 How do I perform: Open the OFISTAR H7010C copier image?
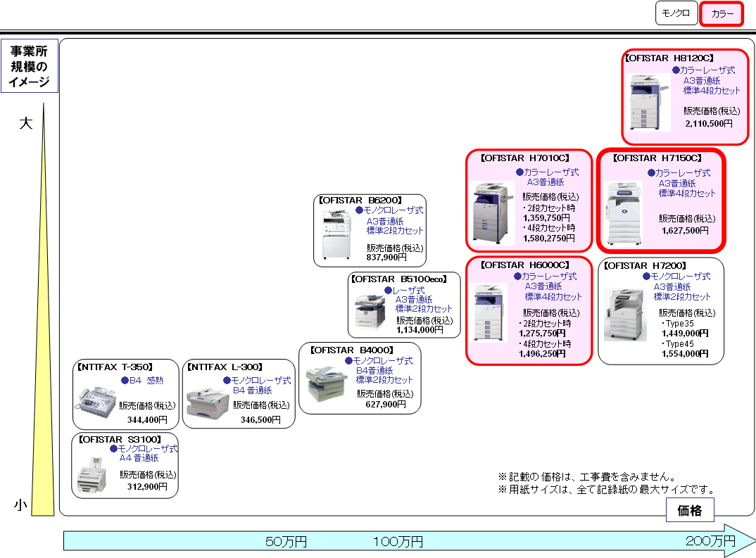[x=493, y=213]
